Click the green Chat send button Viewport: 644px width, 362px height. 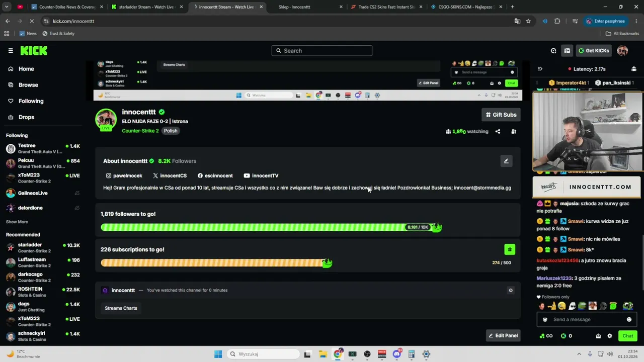(x=627, y=336)
